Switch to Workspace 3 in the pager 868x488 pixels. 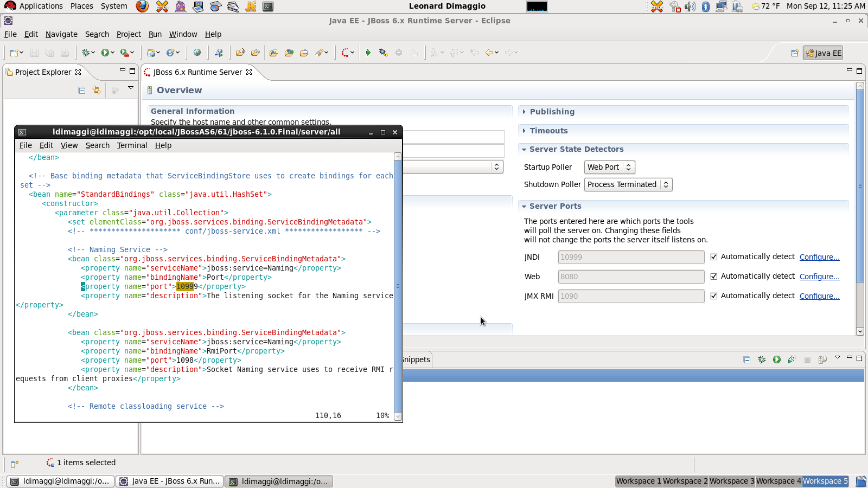[x=731, y=481]
